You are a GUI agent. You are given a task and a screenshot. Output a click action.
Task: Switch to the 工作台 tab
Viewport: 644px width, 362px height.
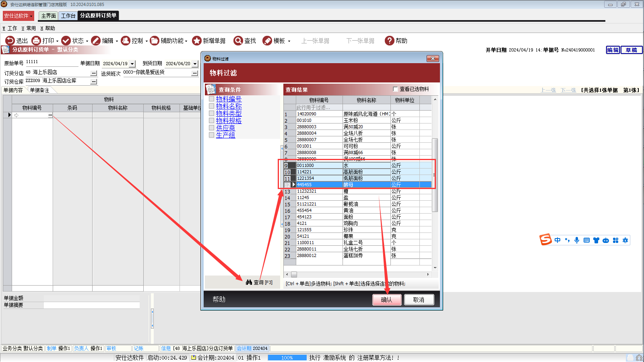coord(68,16)
